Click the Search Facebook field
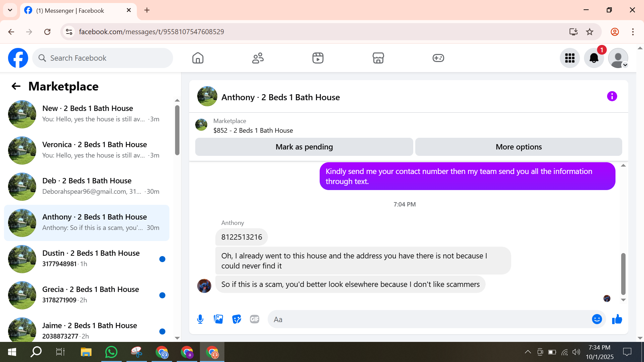 [103, 58]
